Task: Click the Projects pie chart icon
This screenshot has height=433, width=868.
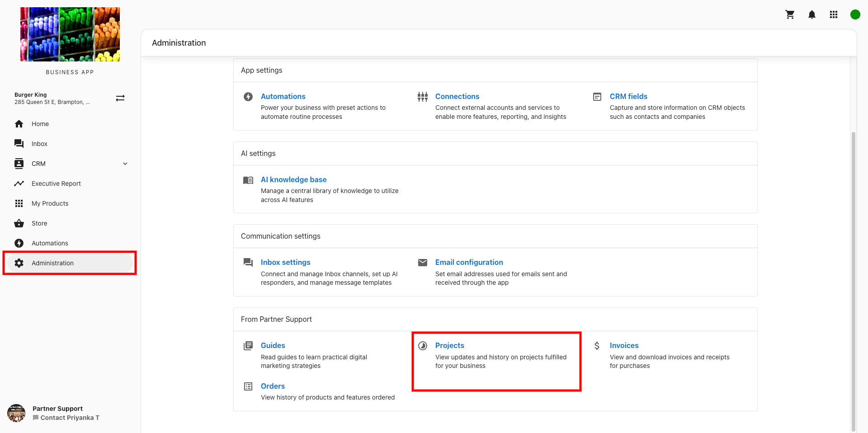Action: (423, 346)
